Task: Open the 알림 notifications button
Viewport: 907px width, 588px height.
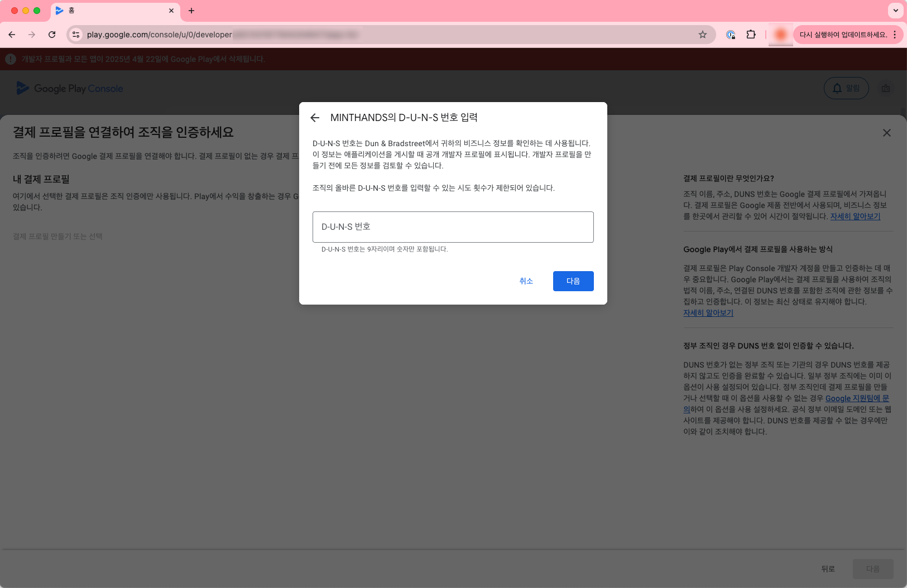Action: click(846, 88)
